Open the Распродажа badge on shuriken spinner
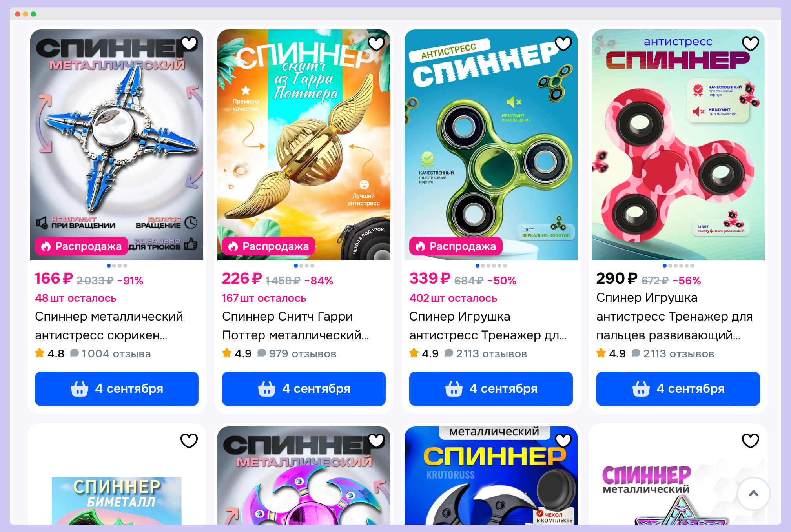The width and height of the screenshot is (791, 532). coord(82,246)
